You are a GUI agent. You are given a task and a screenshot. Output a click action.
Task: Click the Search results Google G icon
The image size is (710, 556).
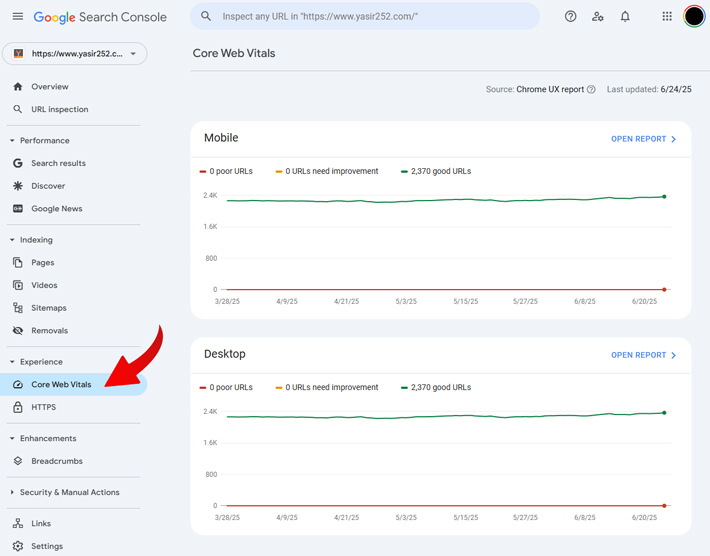(18, 163)
